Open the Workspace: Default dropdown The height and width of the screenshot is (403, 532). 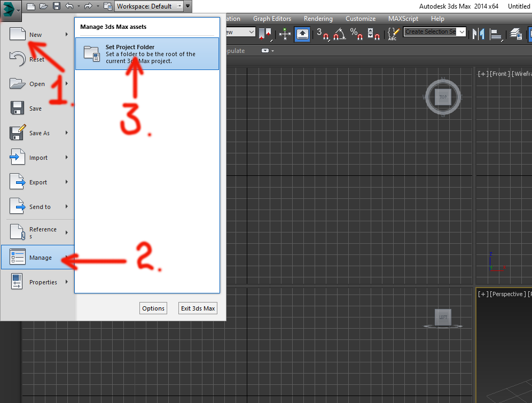(x=149, y=6)
